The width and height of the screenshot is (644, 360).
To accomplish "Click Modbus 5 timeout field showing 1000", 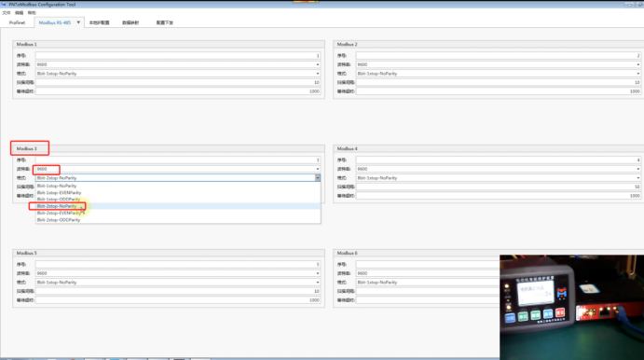I will (178, 300).
